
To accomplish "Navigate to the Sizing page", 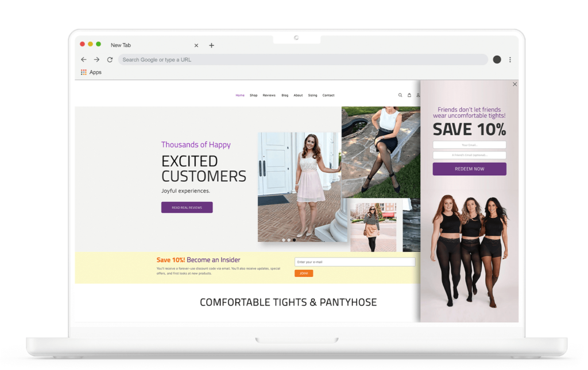I will click(x=312, y=95).
